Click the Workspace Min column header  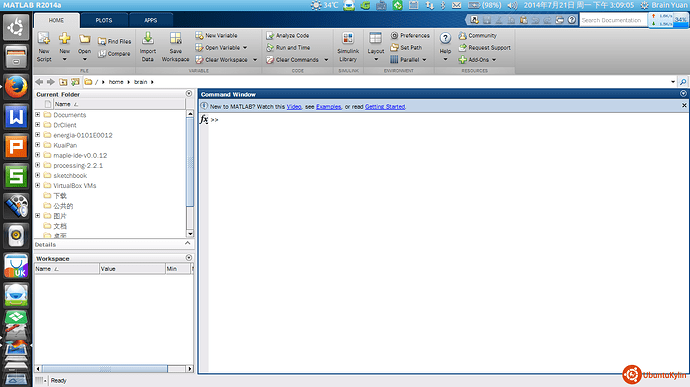[178, 269]
